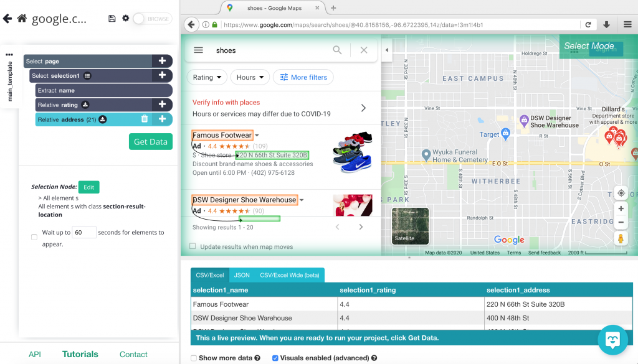Open the Google Maps hamburger menu
Screen dimensions: 638x364
click(199, 50)
